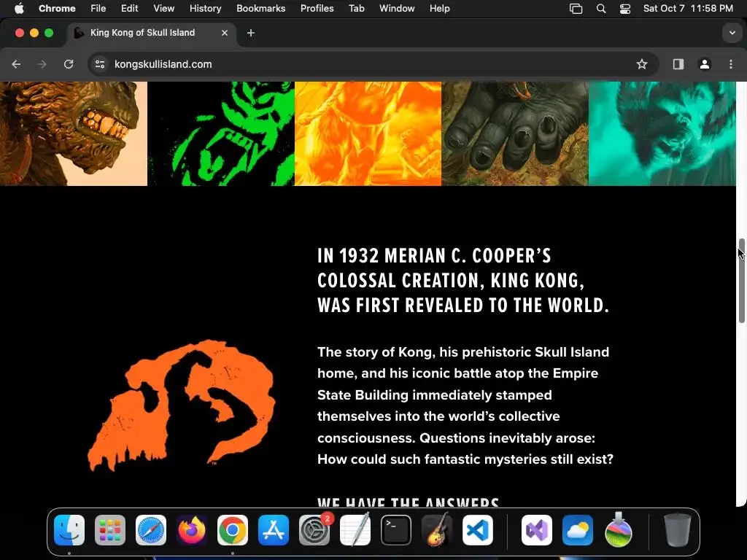The image size is (747, 560).
Task: Expand the tab search dropdown arrow
Action: click(x=732, y=33)
